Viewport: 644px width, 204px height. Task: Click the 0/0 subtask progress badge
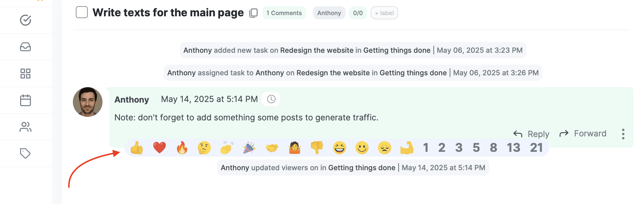(x=358, y=13)
